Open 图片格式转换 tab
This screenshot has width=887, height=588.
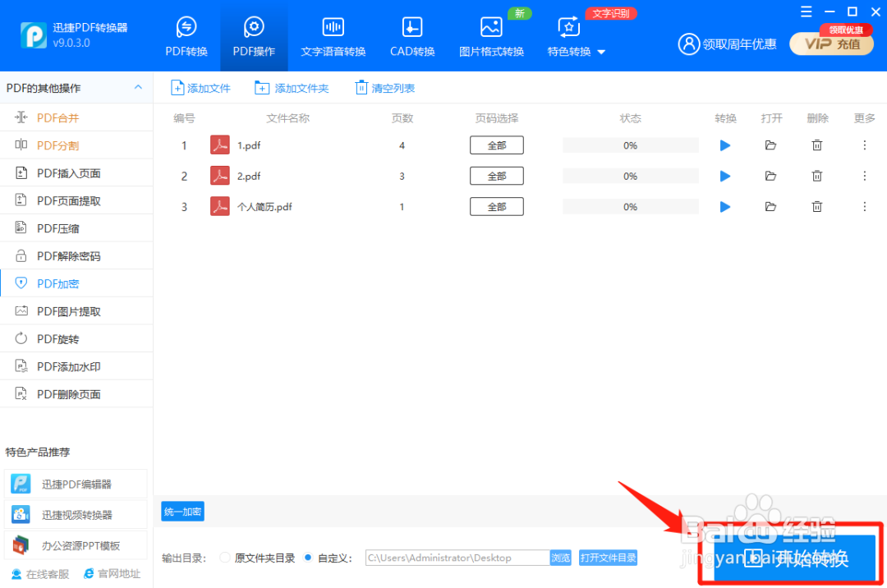pos(491,37)
